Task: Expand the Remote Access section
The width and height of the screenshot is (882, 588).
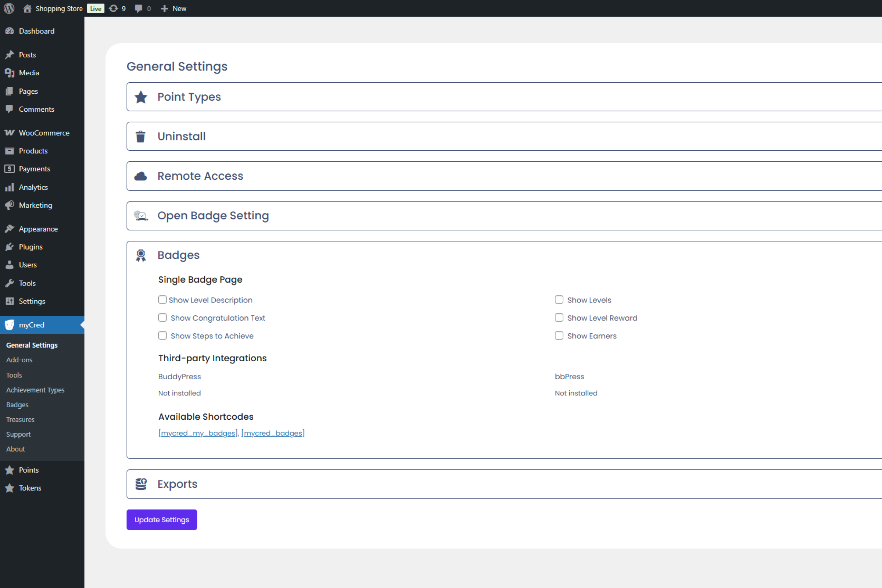Action: pos(200,176)
